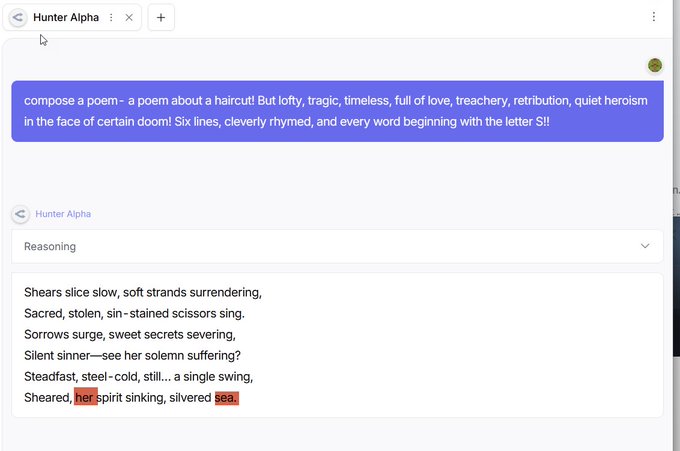This screenshot has width=680, height=451.
Task: Open the Hunter Alpha tab options menu
Action: 111,17
